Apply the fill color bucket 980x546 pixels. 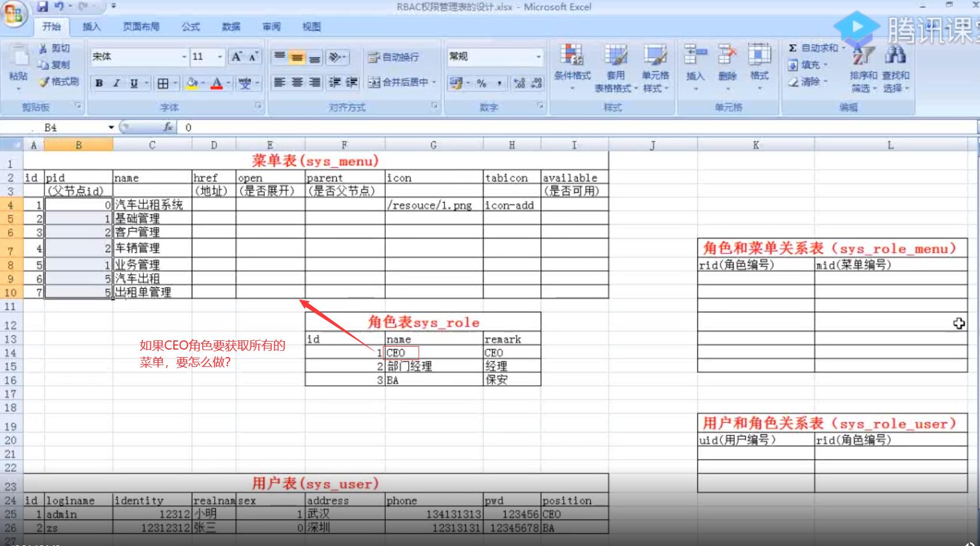click(x=192, y=84)
